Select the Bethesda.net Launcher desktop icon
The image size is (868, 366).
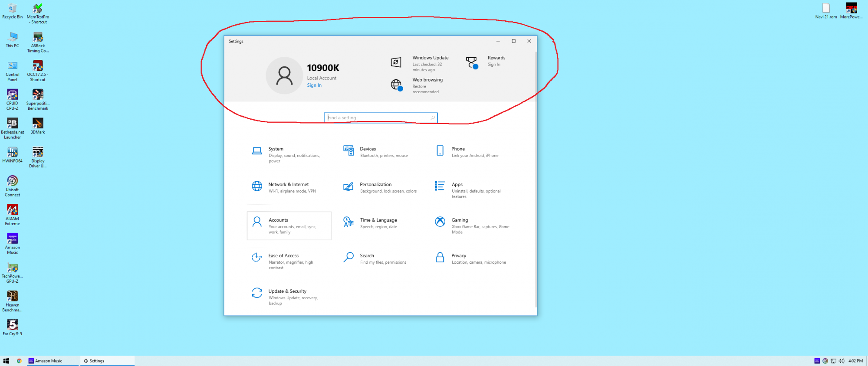point(12,129)
